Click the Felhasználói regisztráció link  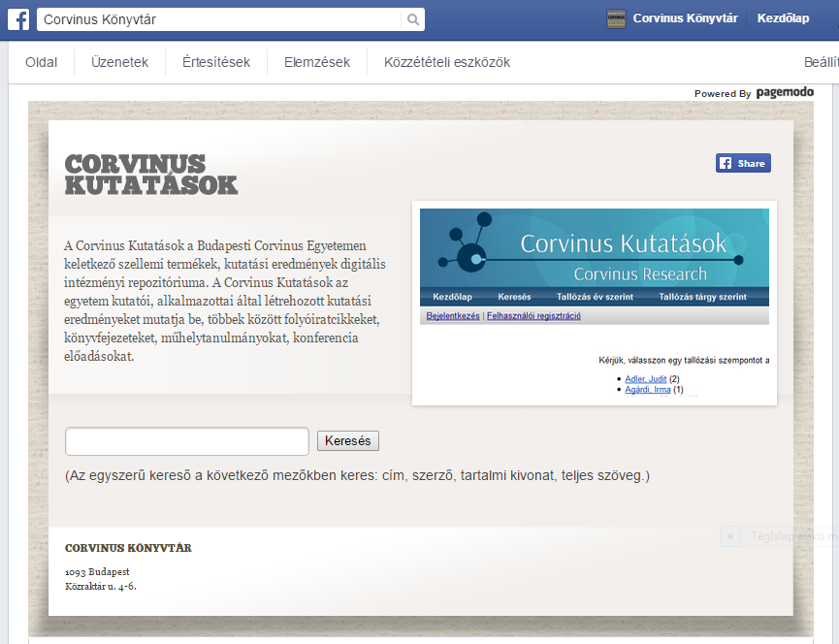[533, 315]
